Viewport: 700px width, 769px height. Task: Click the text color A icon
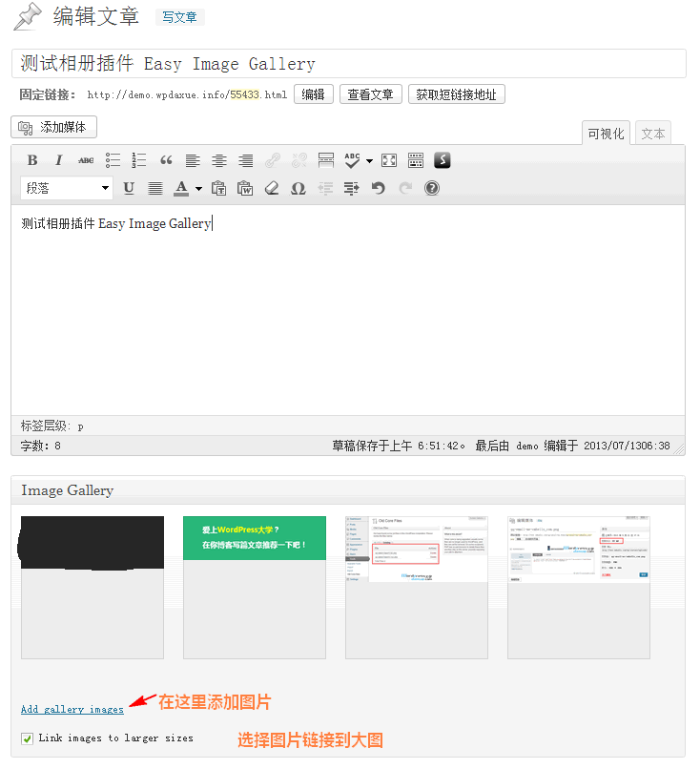point(181,188)
